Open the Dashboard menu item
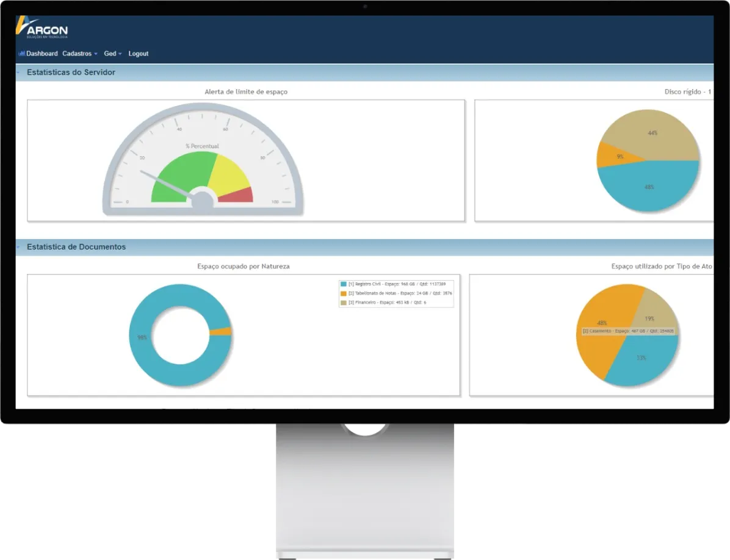 click(x=42, y=54)
